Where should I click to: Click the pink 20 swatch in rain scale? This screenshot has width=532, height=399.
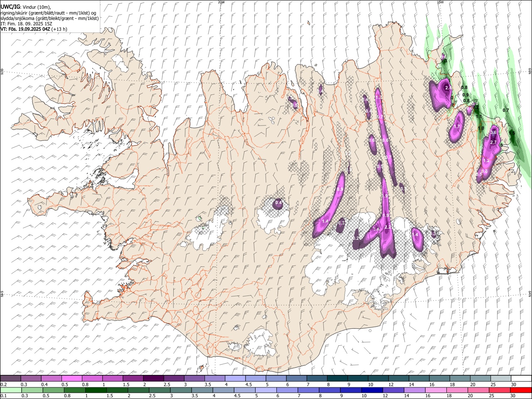[x=478, y=390]
